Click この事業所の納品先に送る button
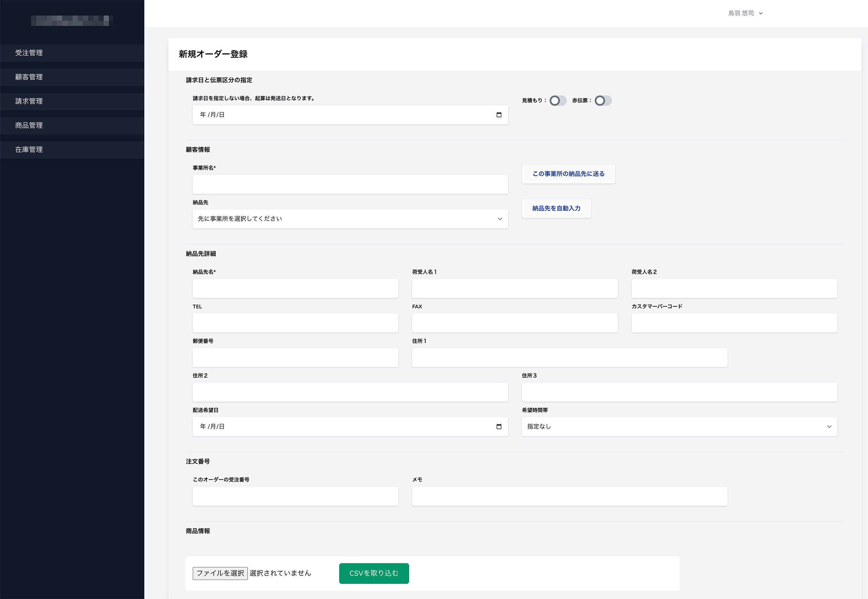 click(x=568, y=174)
